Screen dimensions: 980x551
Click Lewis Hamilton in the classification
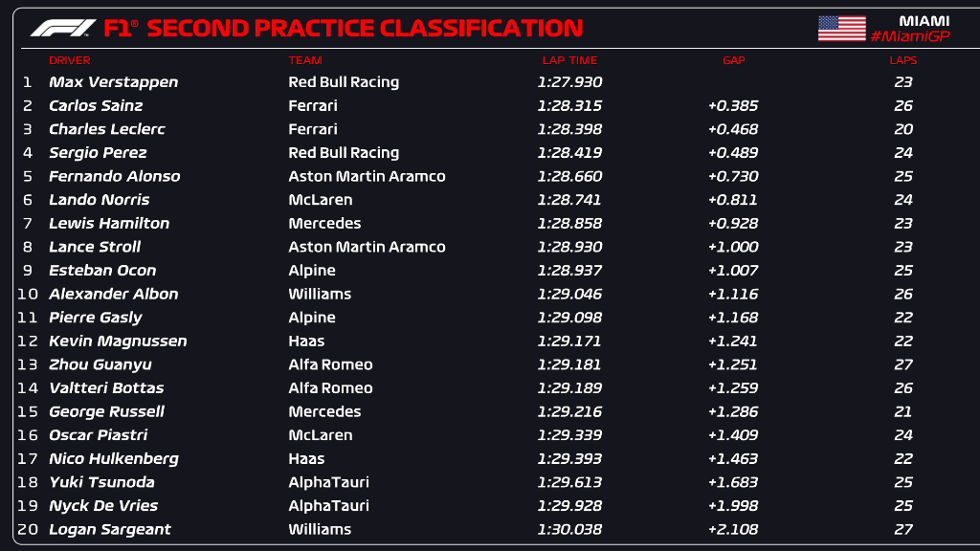tap(109, 223)
